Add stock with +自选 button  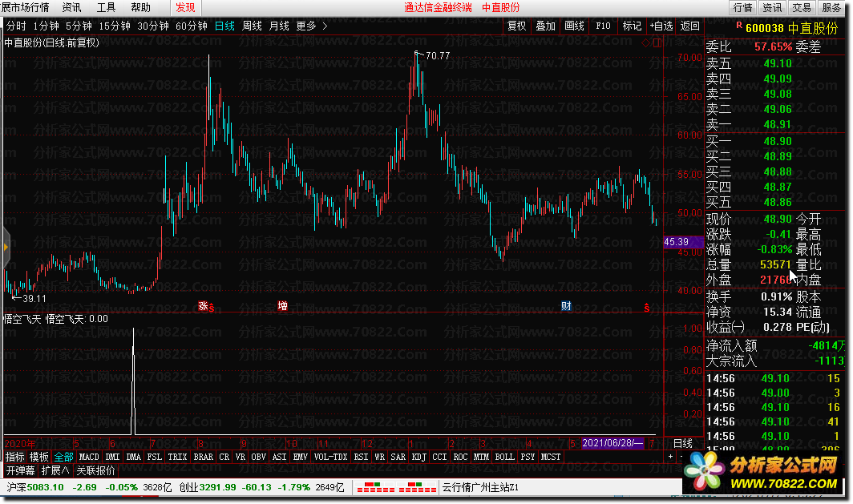pos(661,26)
